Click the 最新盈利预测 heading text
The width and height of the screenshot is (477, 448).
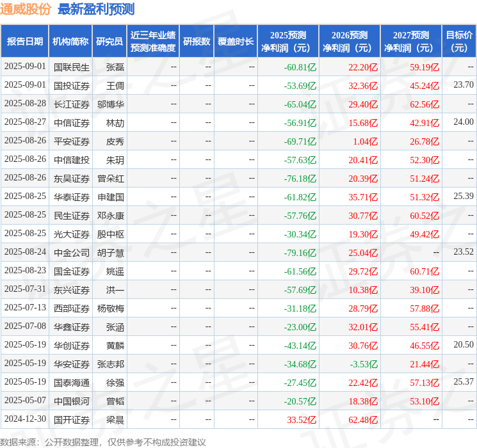(96, 10)
